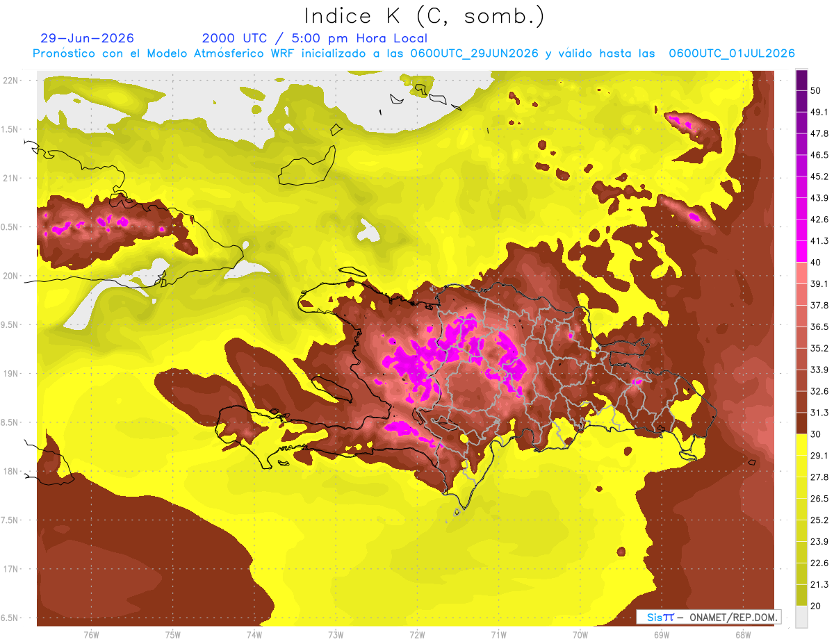The height and width of the screenshot is (644, 834).
Task: Click the '70W' longitude label
Action: coord(580,635)
